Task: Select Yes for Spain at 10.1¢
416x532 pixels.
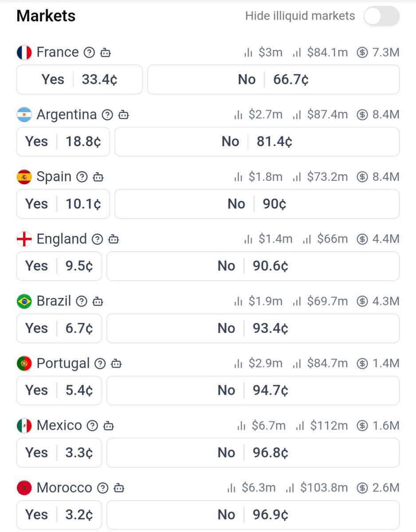Action: pos(63,204)
